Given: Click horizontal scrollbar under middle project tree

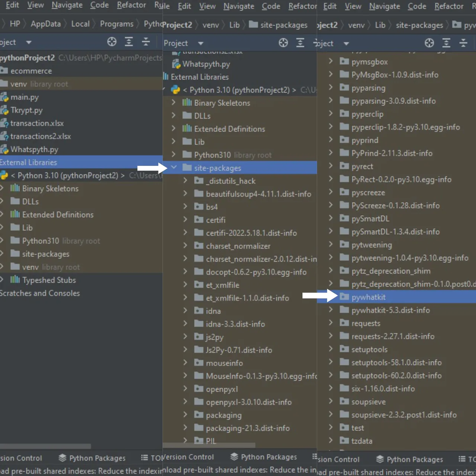Looking at the screenshot, I should pos(209,445).
